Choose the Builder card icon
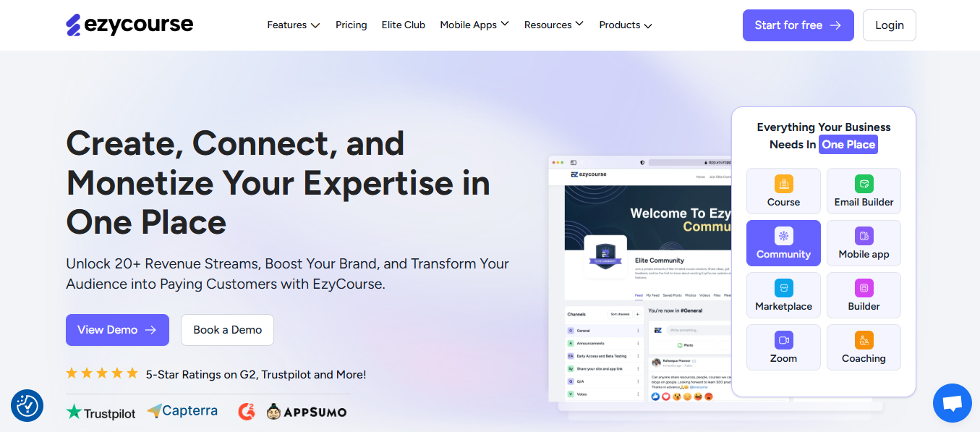 pyautogui.click(x=864, y=288)
